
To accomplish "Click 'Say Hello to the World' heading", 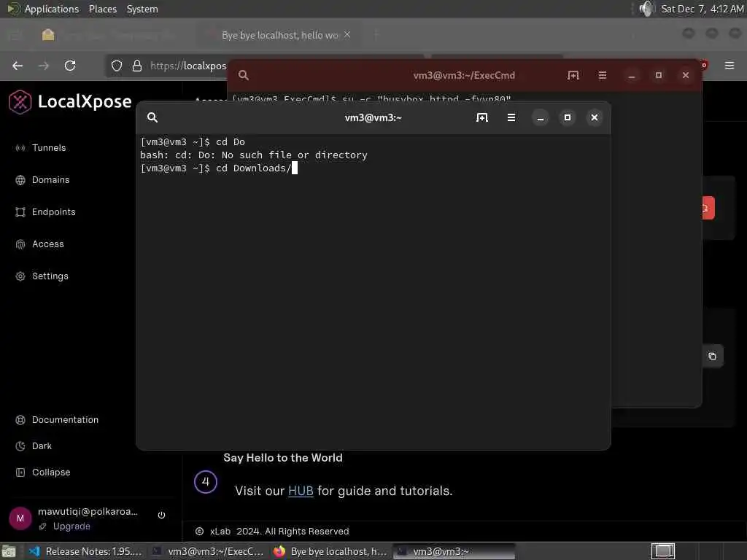I will tap(283, 458).
